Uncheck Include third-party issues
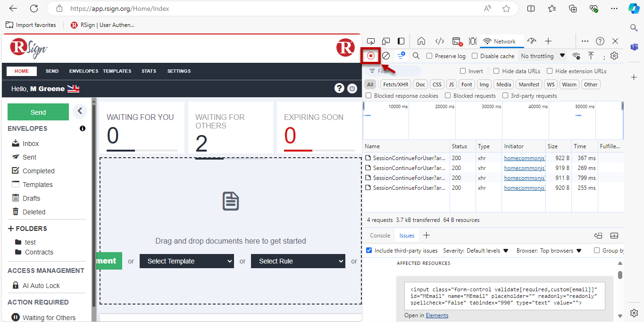This screenshot has width=644, height=322. pos(369,250)
